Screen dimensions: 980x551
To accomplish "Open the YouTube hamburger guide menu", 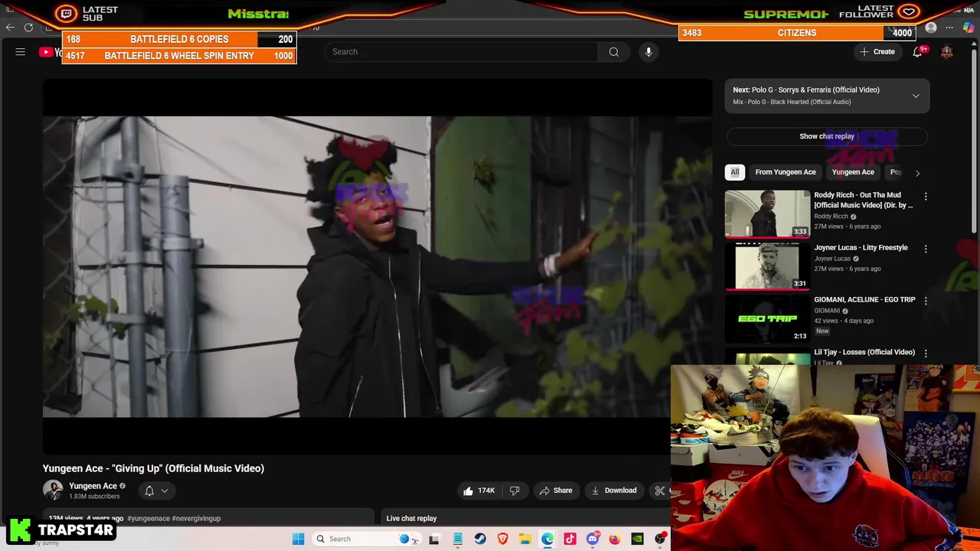I will click(x=21, y=52).
